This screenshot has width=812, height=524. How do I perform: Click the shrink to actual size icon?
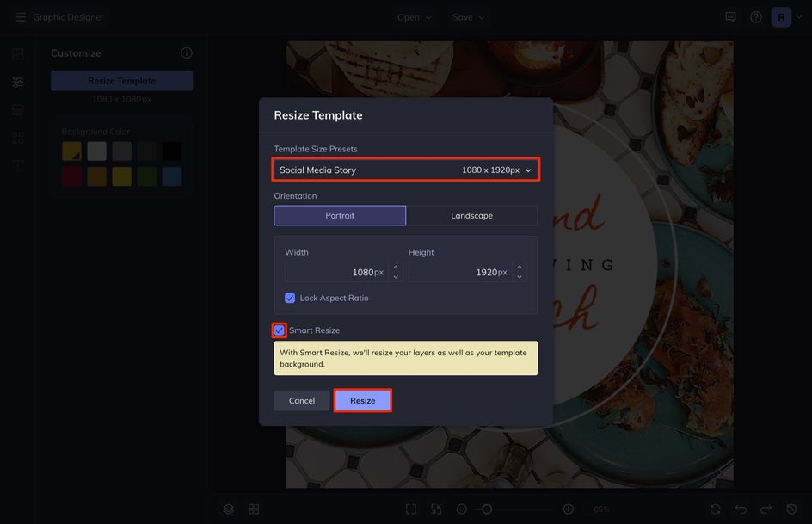point(437,509)
